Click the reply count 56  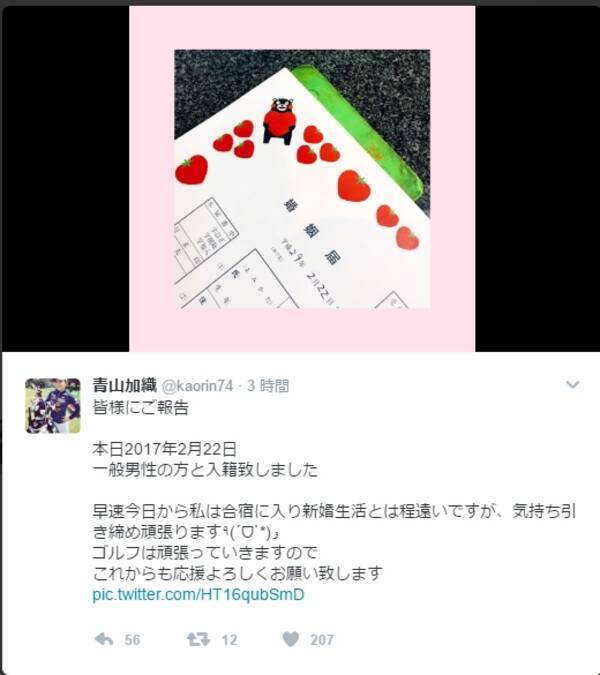tap(132, 640)
